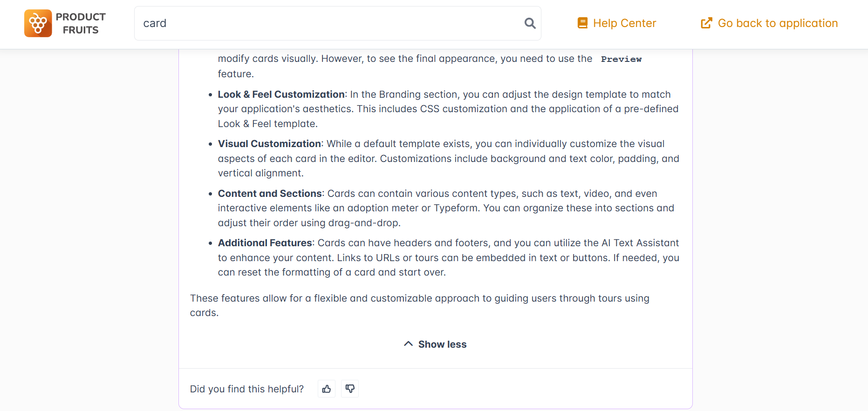This screenshot has height=411, width=868.
Task: Click the upward chevron beside Show less
Action: [408, 344]
